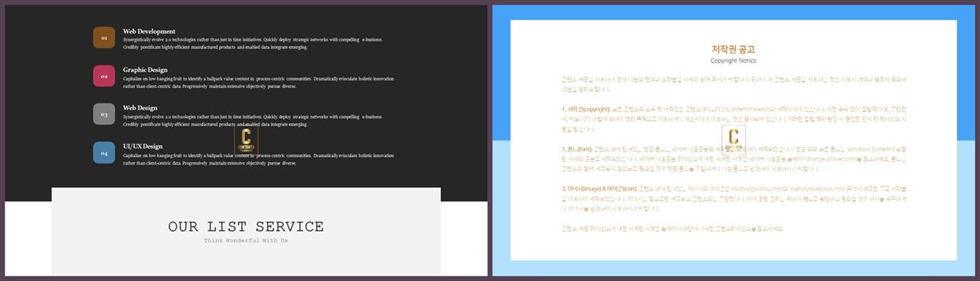
Task: Select the "Web Development" heading
Action: pos(149,31)
